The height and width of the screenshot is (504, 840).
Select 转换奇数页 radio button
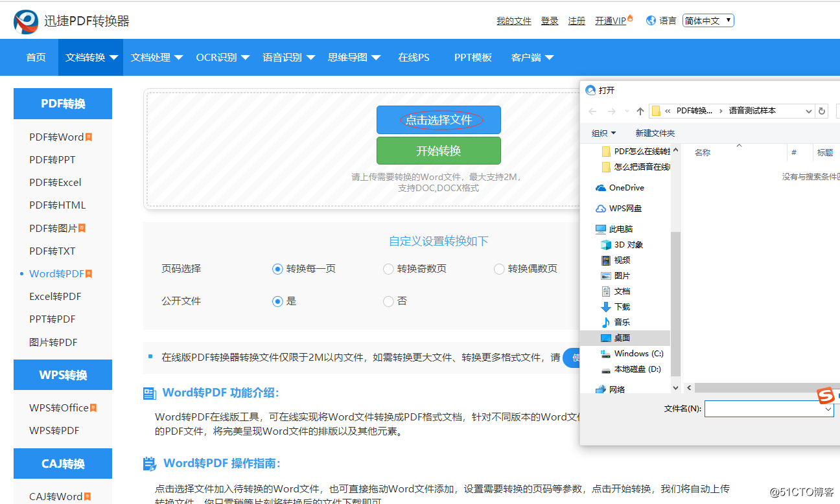388,269
